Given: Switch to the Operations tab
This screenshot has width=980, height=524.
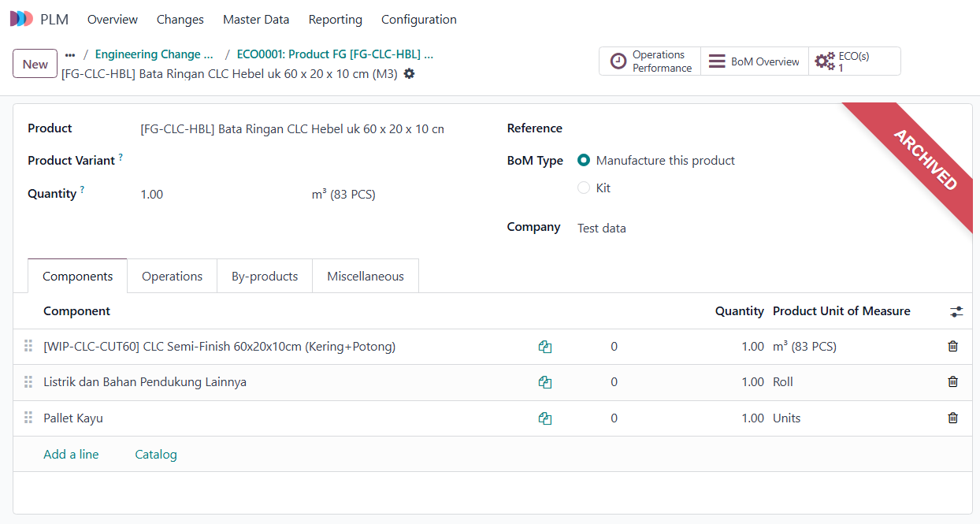Looking at the screenshot, I should (x=173, y=276).
